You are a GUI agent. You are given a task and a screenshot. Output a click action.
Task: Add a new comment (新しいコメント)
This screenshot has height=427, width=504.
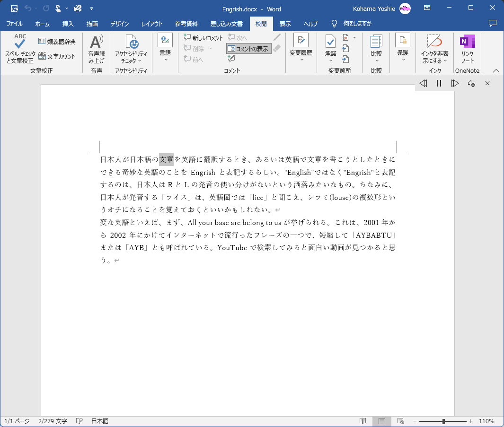(x=203, y=37)
